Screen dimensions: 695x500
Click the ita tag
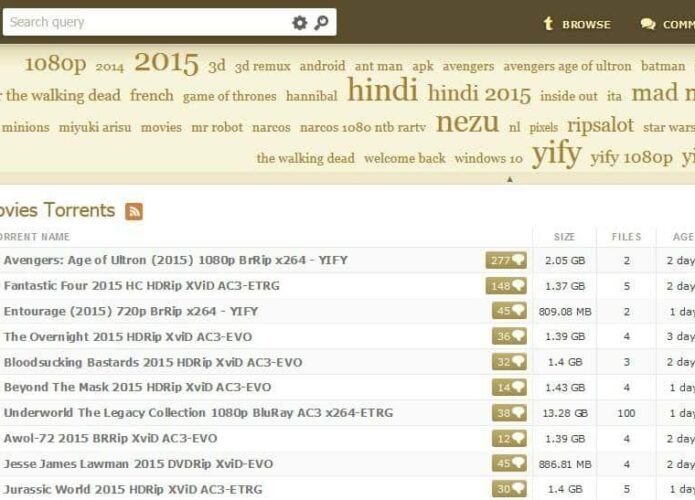pyautogui.click(x=614, y=96)
